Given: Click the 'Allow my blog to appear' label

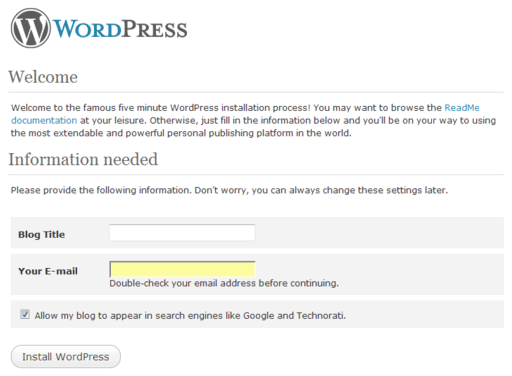Looking at the screenshot, I should click(x=190, y=316).
